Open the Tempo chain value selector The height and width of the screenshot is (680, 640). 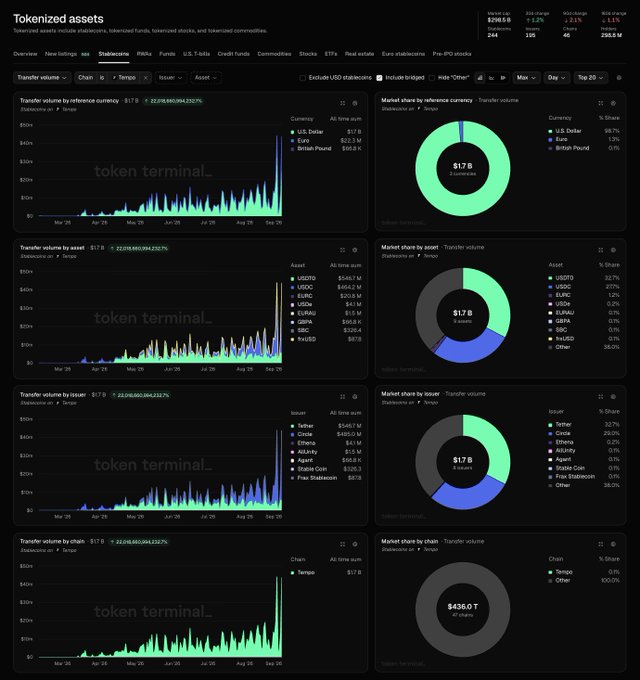pyautogui.click(x=124, y=78)
